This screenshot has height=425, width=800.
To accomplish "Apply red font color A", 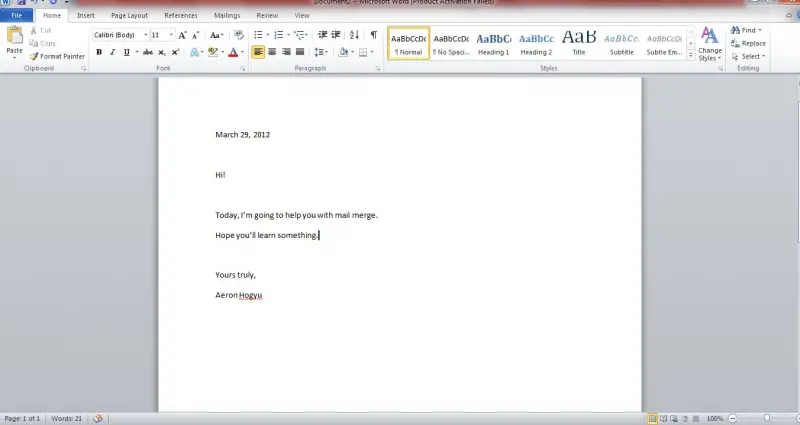I will [233, 52].
